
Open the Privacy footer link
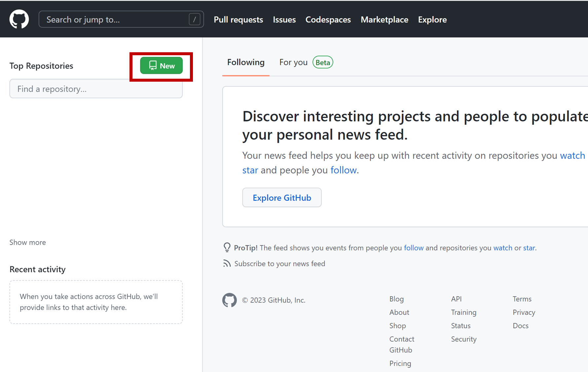[524, 312]
